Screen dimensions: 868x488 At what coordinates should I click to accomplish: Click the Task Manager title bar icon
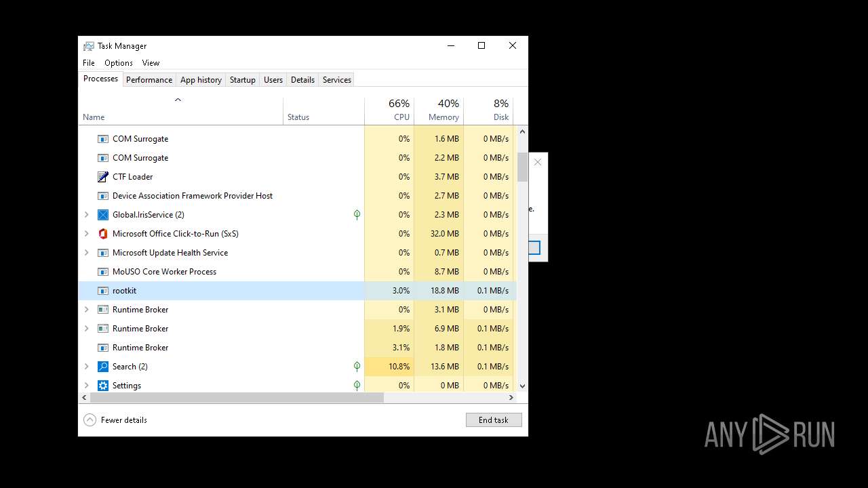89,46
